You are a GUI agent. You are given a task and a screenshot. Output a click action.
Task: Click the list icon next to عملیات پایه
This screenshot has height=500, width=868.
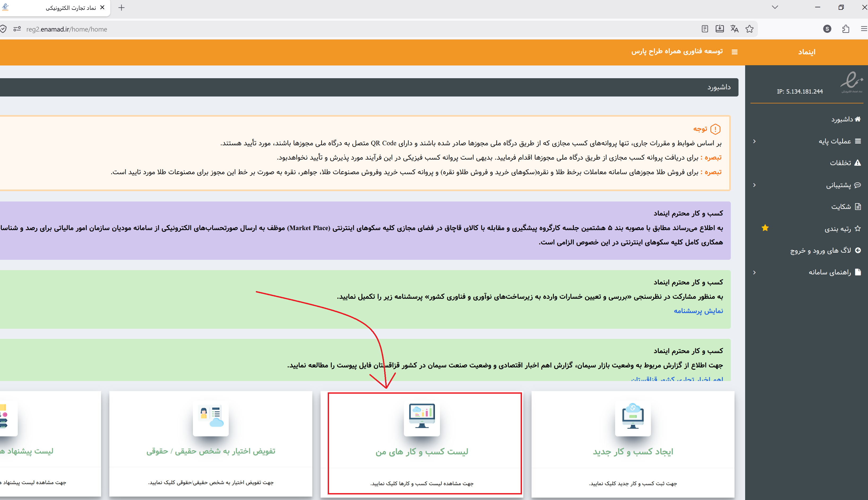pos(858,141)
